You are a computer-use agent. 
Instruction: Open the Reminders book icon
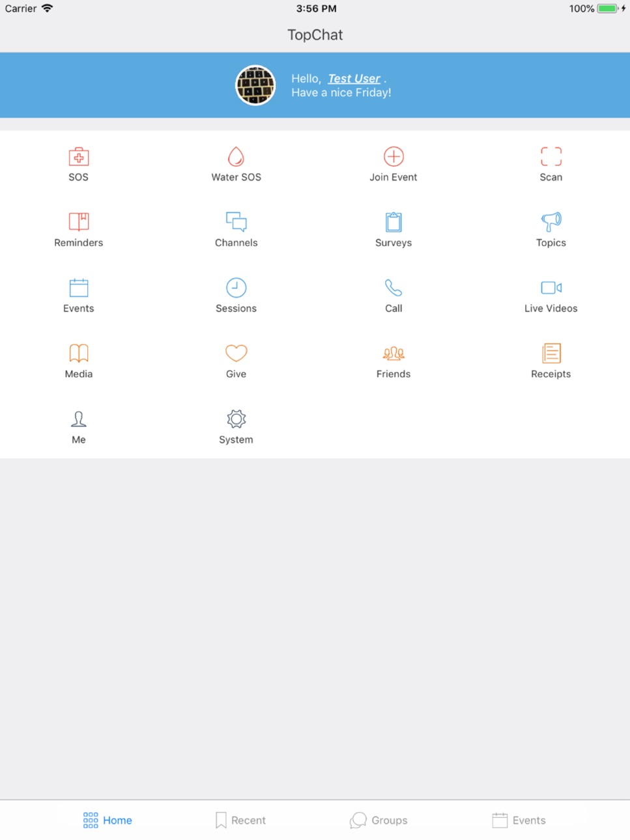79,222
